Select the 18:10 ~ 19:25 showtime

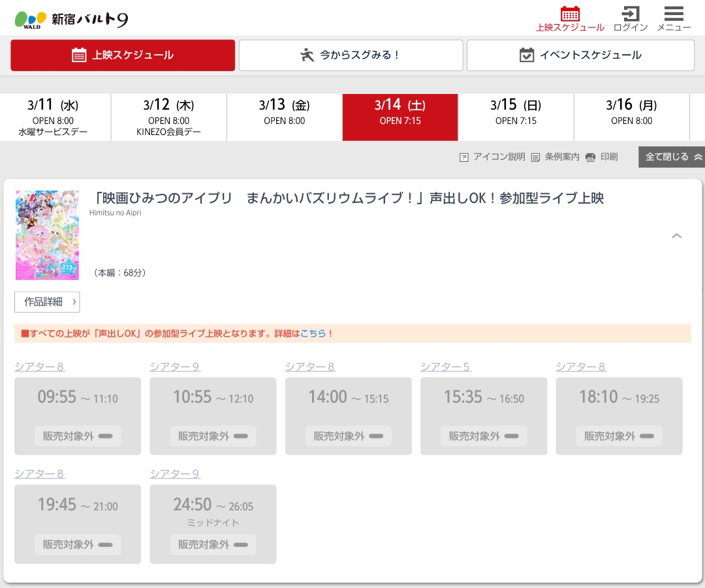click(x=619, y=416)
